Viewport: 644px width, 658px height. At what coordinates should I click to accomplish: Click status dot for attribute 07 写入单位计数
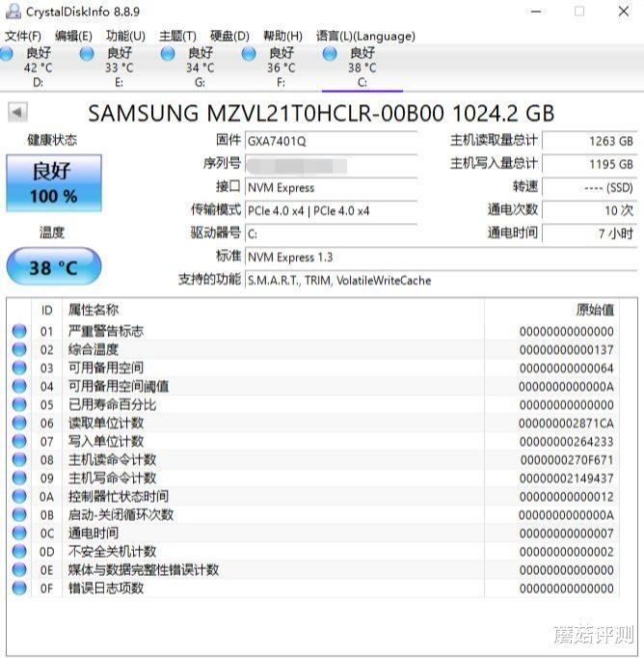(19, 441)
